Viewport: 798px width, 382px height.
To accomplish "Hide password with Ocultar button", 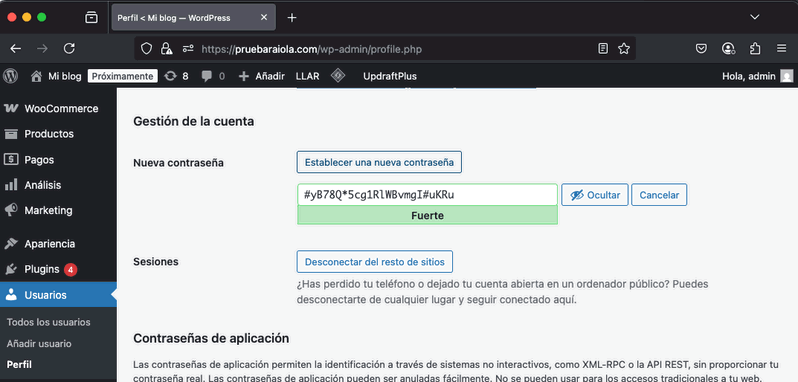I will tap(595, 195).
